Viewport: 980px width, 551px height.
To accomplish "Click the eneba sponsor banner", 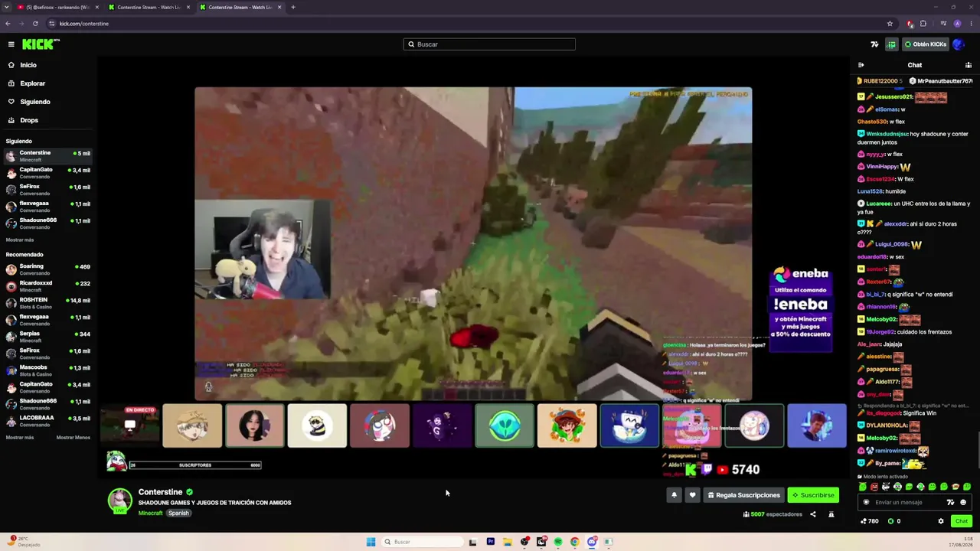I will pyautogui.click(x=800, y=308).
